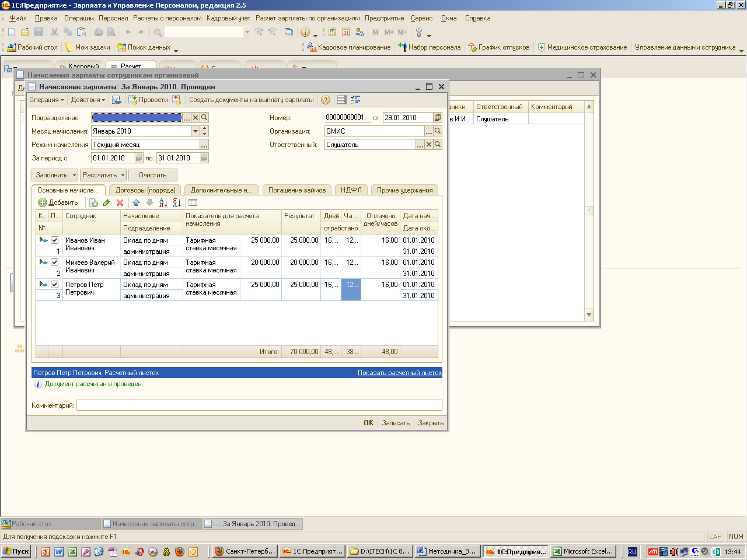Open calendar picker for period start 01.01.2010

point(139,158)
